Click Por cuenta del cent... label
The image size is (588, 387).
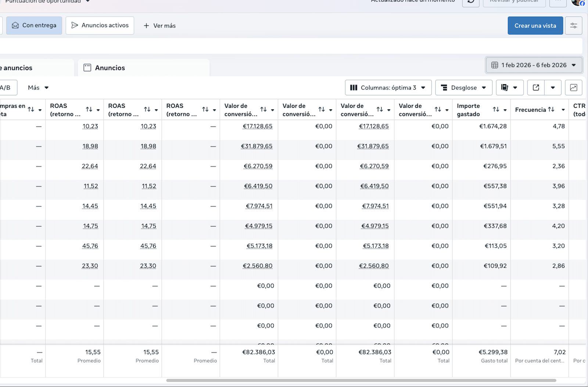tap(540, 361)
